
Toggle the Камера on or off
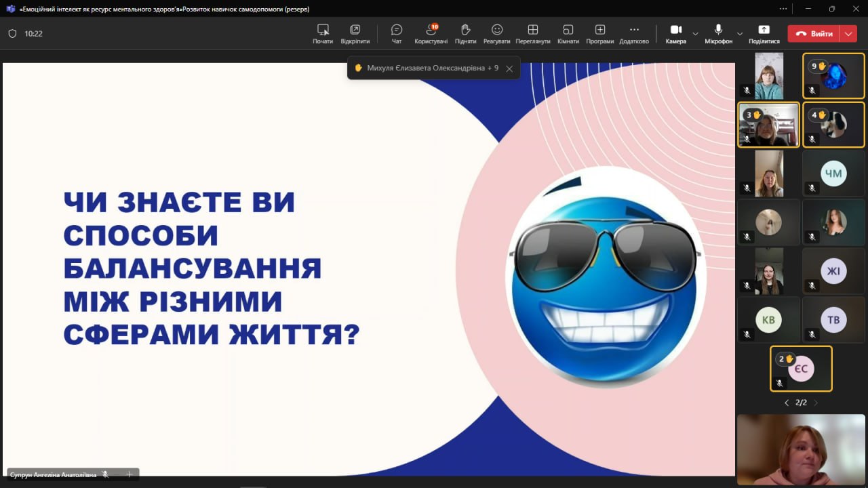coord(675,34)
